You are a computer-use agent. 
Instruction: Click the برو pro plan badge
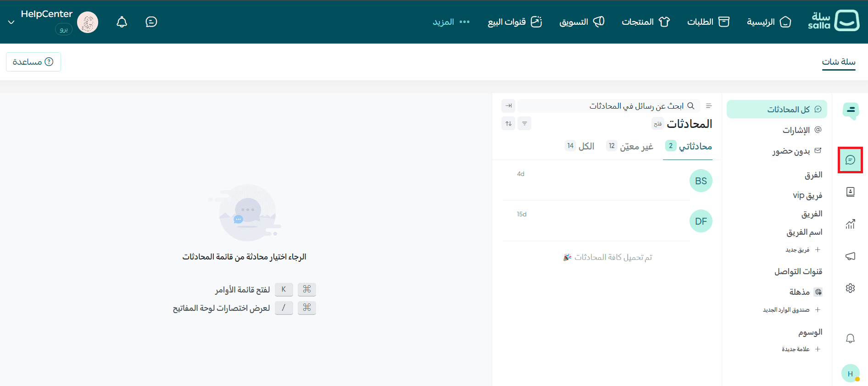tap(64, 29)
